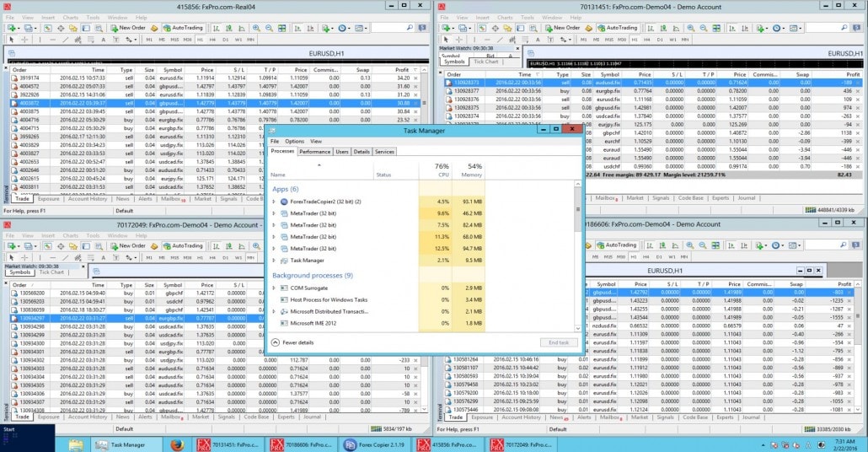Click zoom out icon in 70131451 window
The image size is (868, 452).
click(x=704, y=28)
